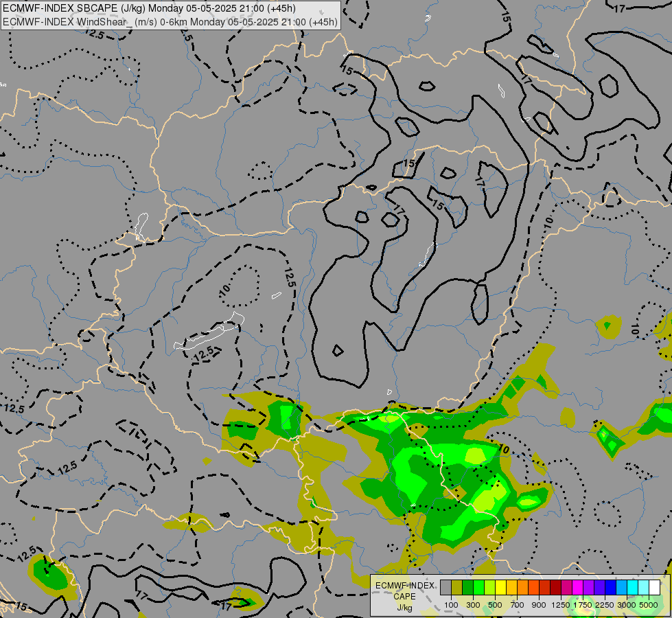Screen dimensions: 672x618
Task: Click the '300' legend scale value
Action: coord(473,605)
